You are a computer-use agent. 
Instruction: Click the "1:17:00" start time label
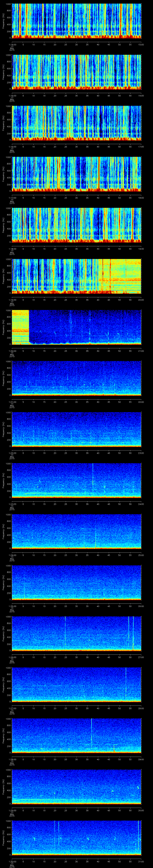coord(12,197)
